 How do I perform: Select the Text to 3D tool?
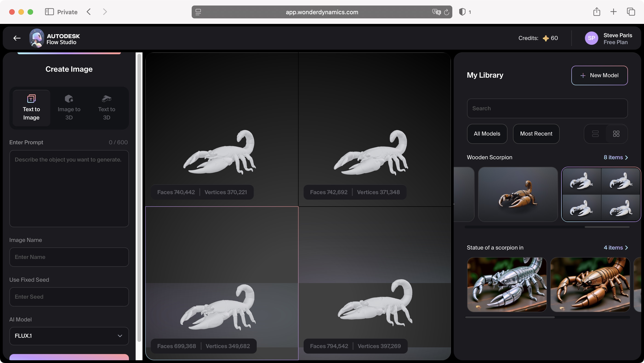tap(106, 108)
